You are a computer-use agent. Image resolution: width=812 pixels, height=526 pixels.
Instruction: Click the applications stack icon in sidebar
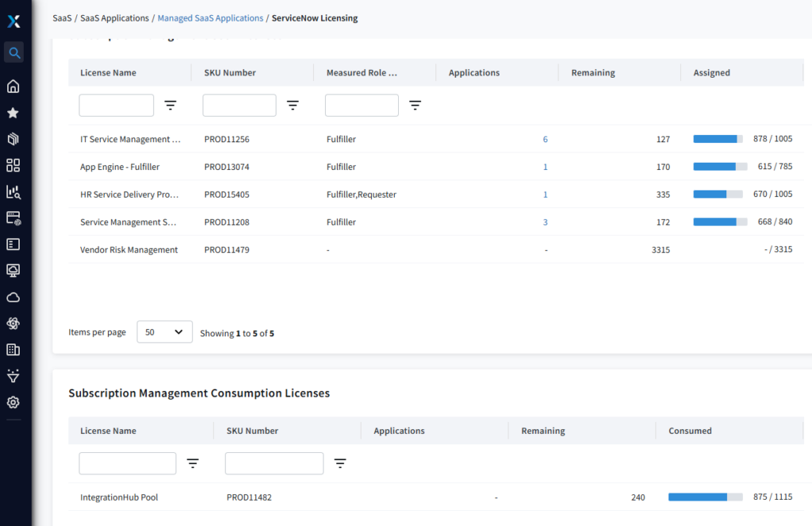click(x=13, y=138)
